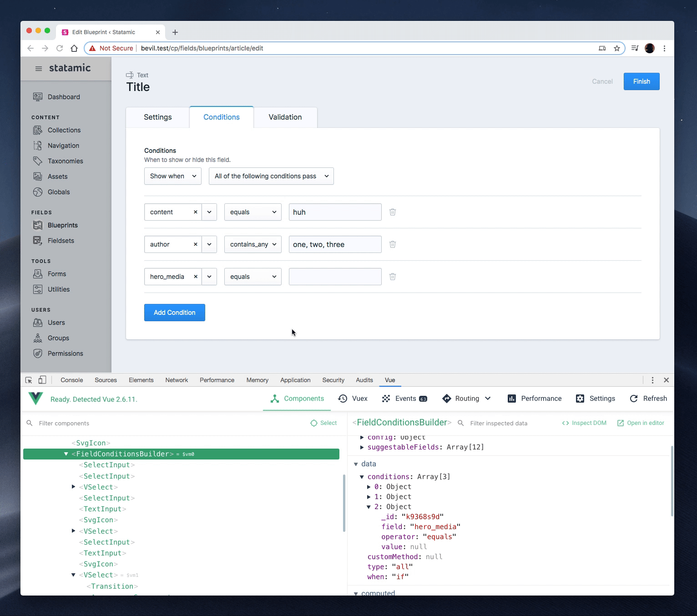Image resolution: width=697 pixels, height=616 pixels.
Task: Open the Routing dropdown in Vue devtools
Action: (467, 399)
